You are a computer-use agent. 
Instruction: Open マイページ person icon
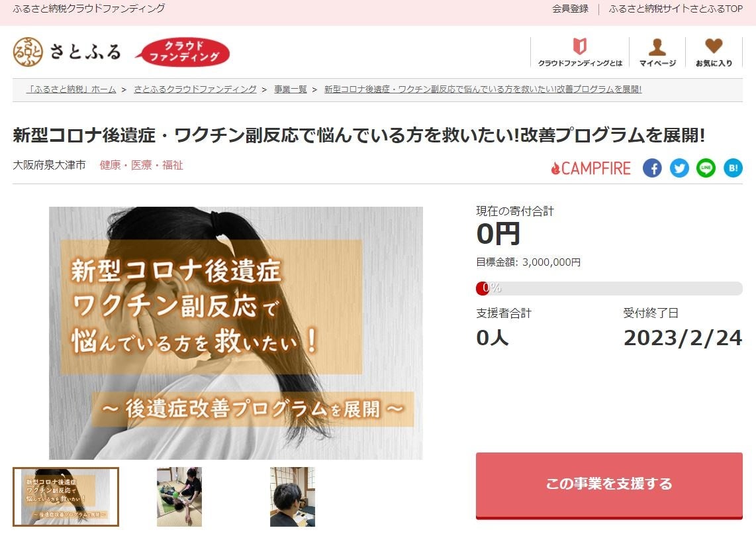[x=657, y=47]
